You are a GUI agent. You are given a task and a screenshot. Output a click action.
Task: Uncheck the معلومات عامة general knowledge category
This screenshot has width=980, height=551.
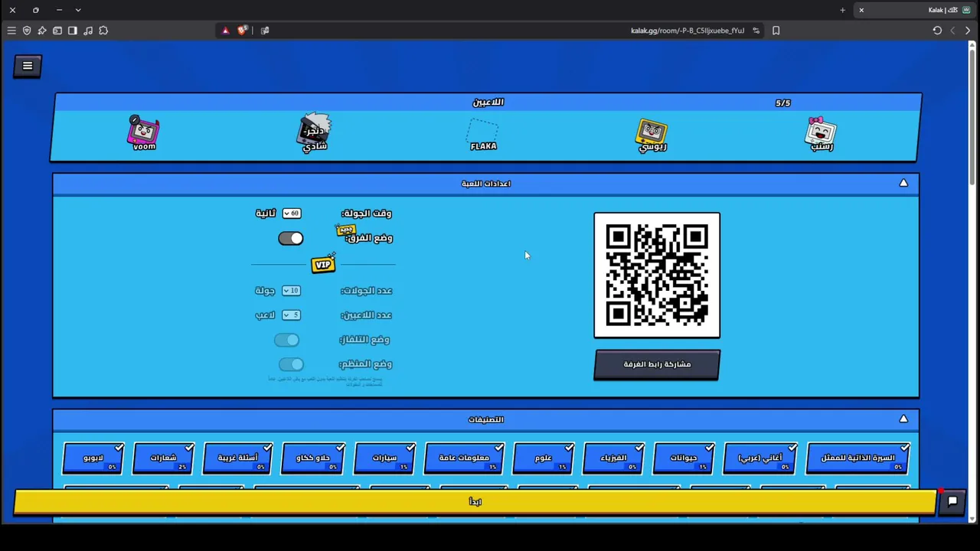[x=464, y=458]
